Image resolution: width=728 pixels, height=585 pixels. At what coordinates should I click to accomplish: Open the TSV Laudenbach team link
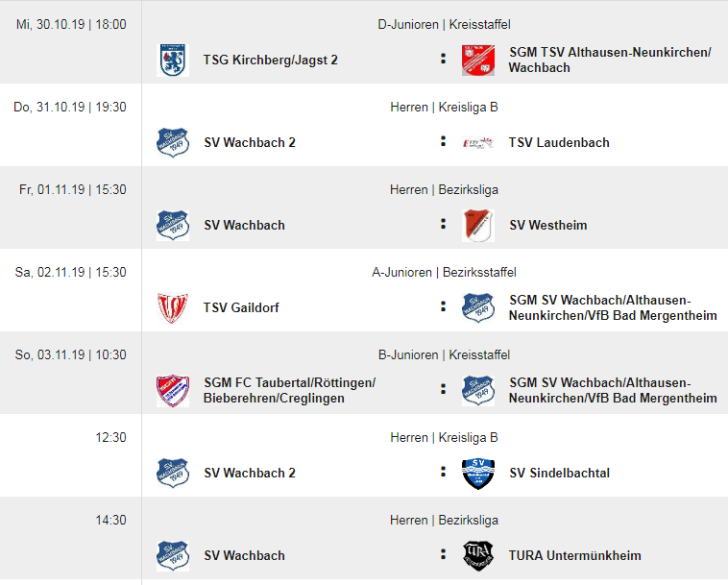click(559, 142)
